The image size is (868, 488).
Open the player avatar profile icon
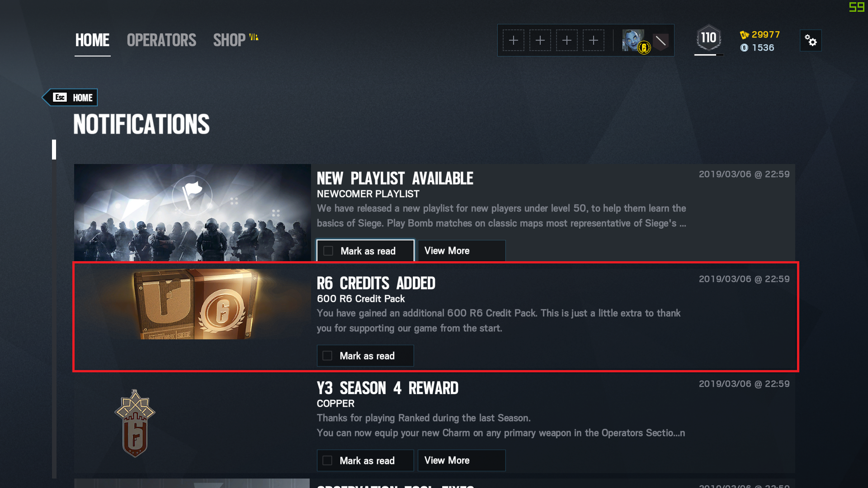634,41
